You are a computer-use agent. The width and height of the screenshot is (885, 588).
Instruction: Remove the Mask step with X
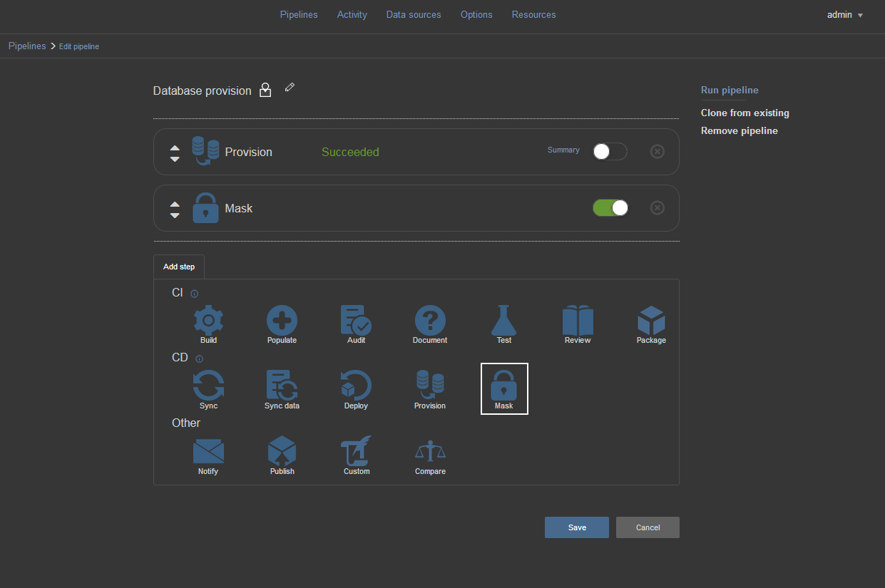point(658,208)
